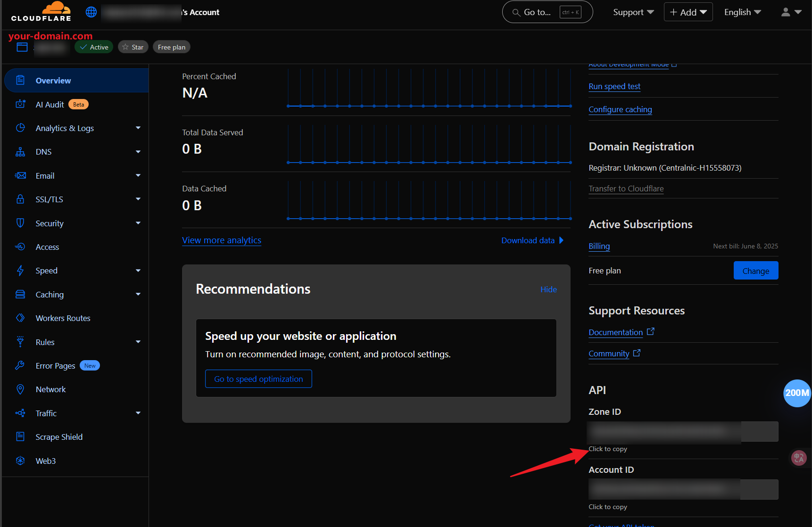Open Access in the sidebar
The height and width of the screenshot is (527, 812).
tap(76, 247)
